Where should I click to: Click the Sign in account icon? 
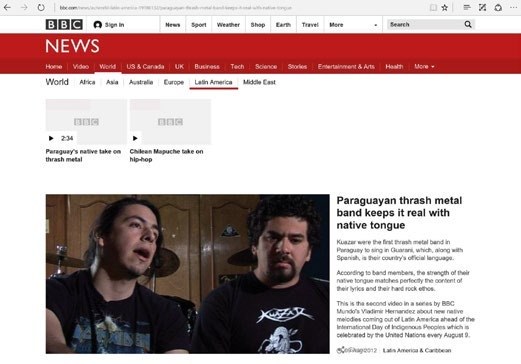coord(97,25)
